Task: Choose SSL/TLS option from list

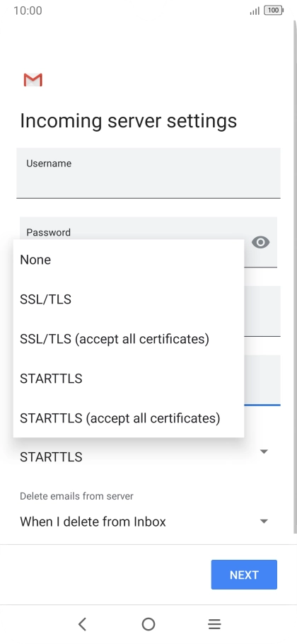Action: click(129, 299)
